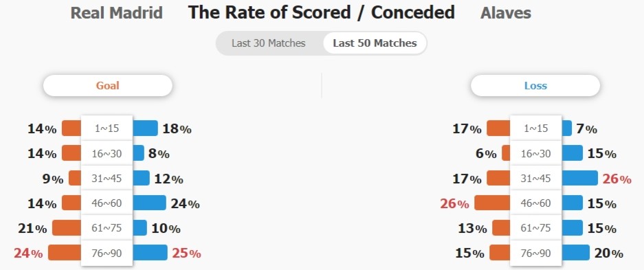Click the blue 20% bar in Loss chart
Viewport: 644px width, 270px height.
tap(575, 252)
